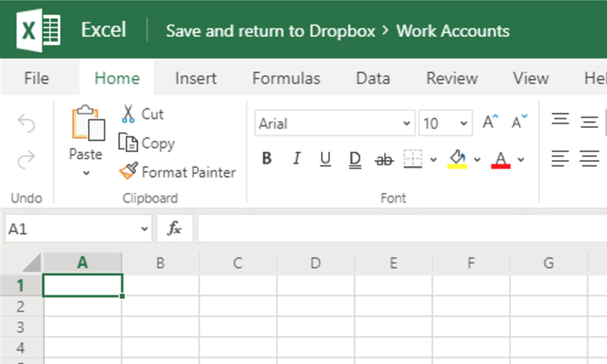Screen dimensions: 607x364
Task: Click the Excel app name
Action: (x=104, y=30)
